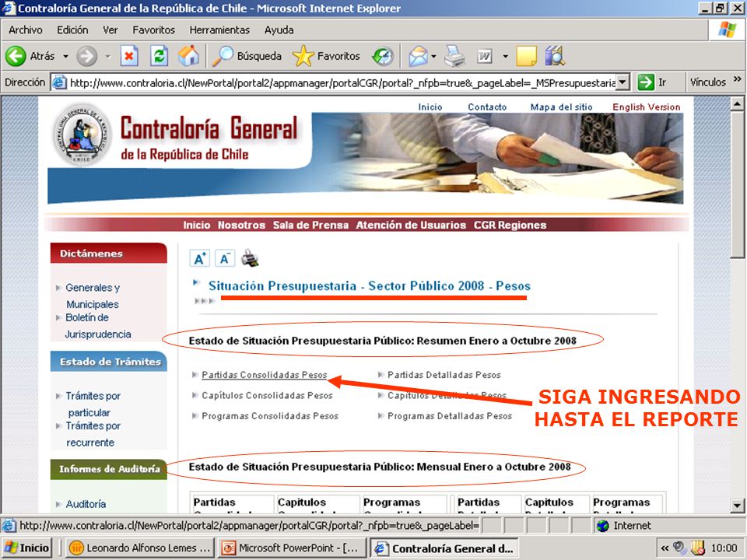
Task: Click Inicio link above the banner
Action: click(x=430, y=107)
